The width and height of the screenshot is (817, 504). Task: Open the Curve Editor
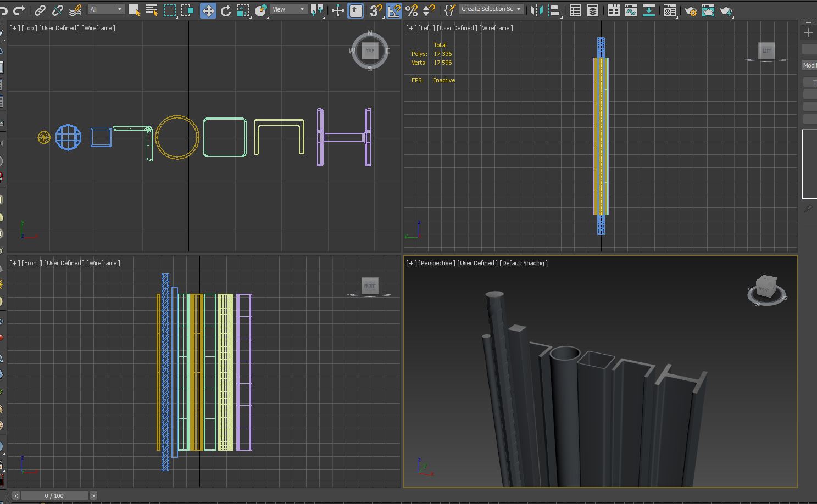click(631, 10)
